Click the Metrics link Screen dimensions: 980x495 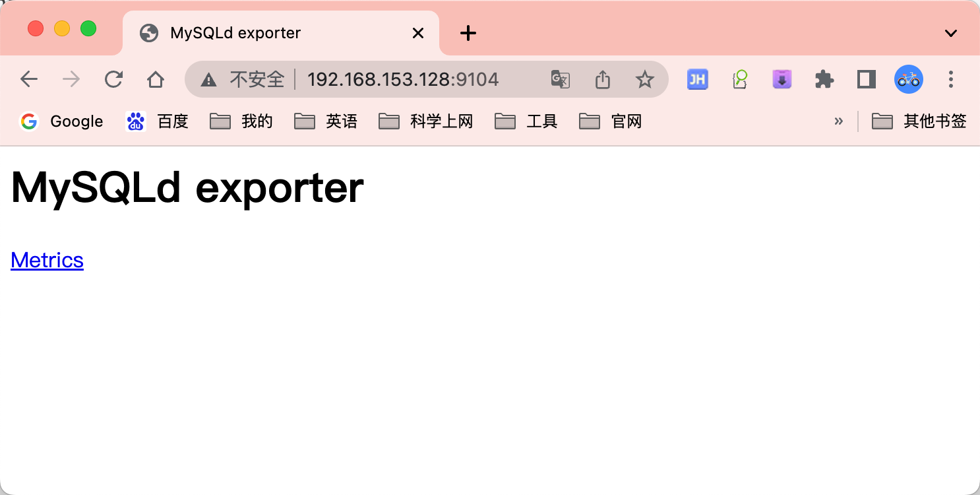tap(47, 260)
